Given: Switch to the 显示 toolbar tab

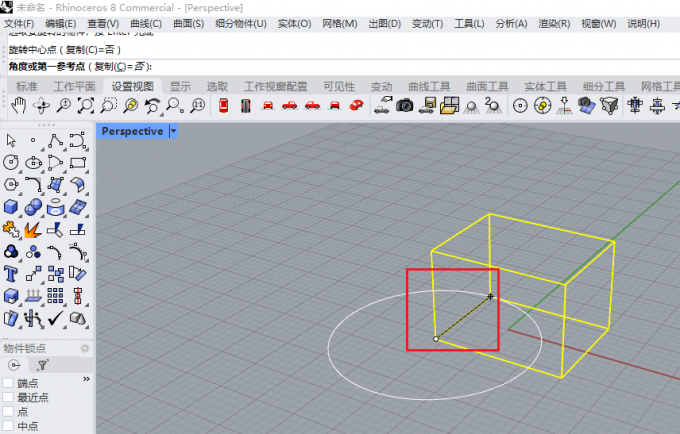Looking at the screenshot, I should tap(180, 86).
